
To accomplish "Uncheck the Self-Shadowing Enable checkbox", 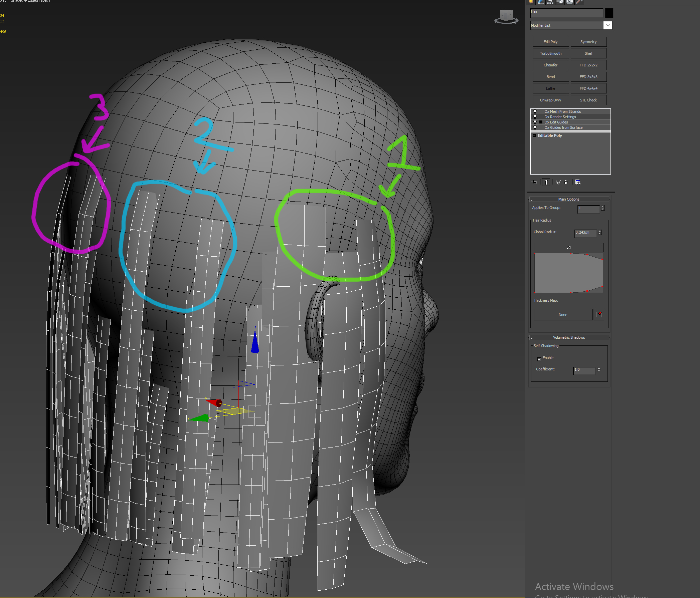I will point(539,359).
